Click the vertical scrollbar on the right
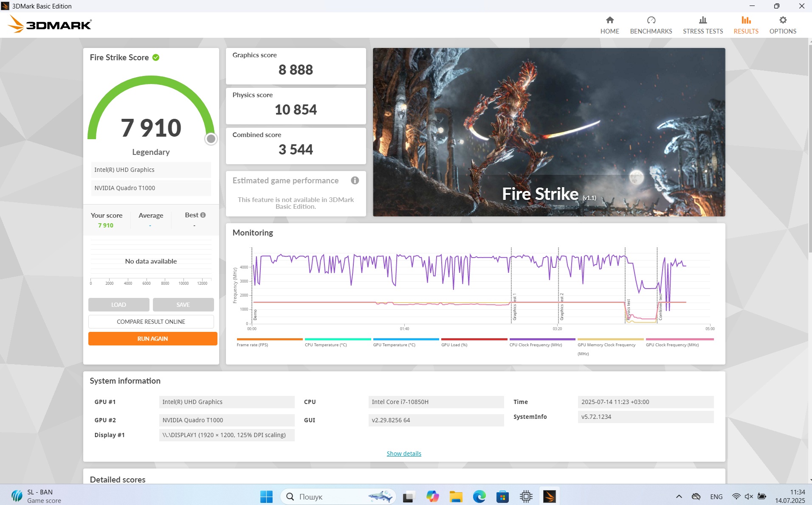 tap(809, 149)
